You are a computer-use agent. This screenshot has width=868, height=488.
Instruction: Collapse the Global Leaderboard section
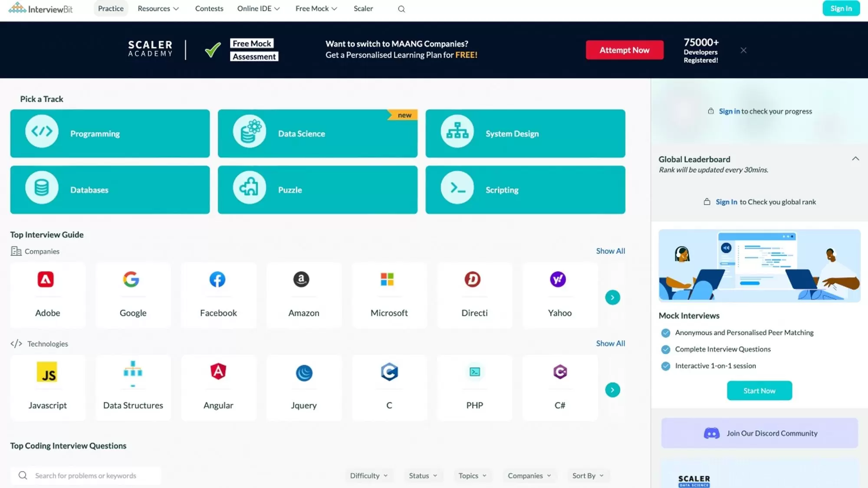click(x=855, y=159)
